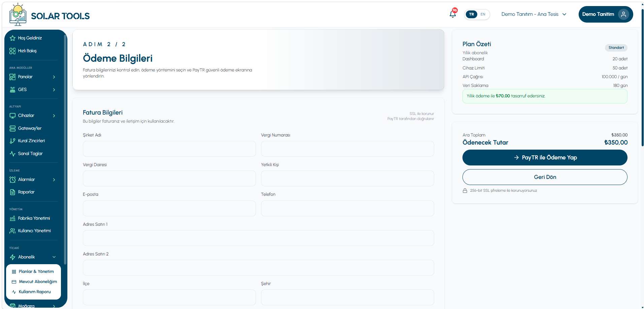Image resolution: width=644 pixels, height=309 pixels.
Task: Switch language to EN
Action: [x=483, y=14]
